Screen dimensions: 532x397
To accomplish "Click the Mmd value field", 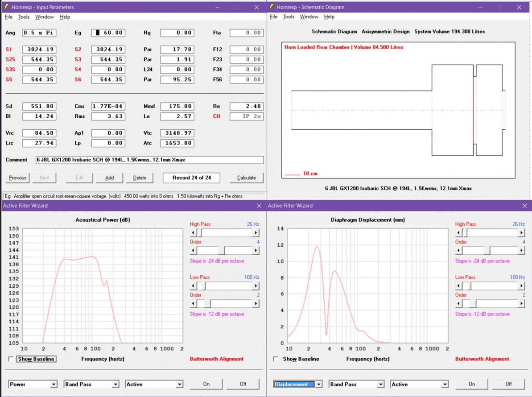I will click(177, 106).
